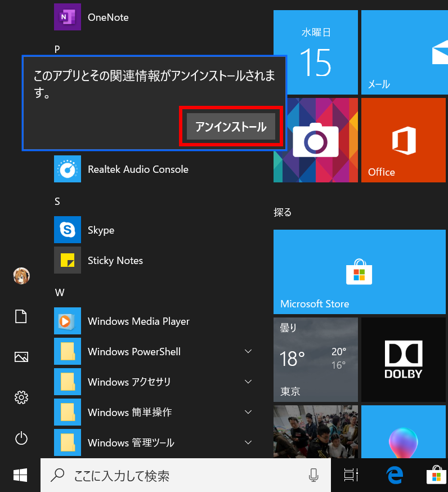Open the Skype app icon
Image resolution: width=448 pixels, height=492 pixels.
(68, 230)
